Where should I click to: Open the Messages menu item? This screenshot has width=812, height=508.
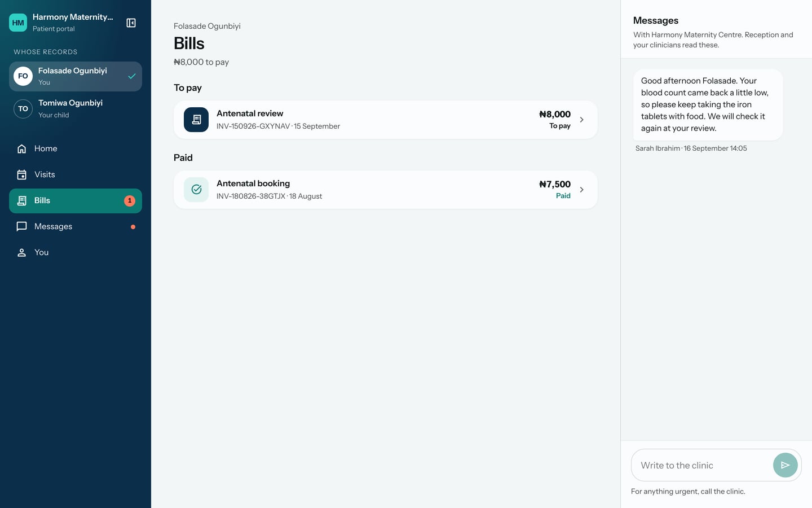click(76, 226)
